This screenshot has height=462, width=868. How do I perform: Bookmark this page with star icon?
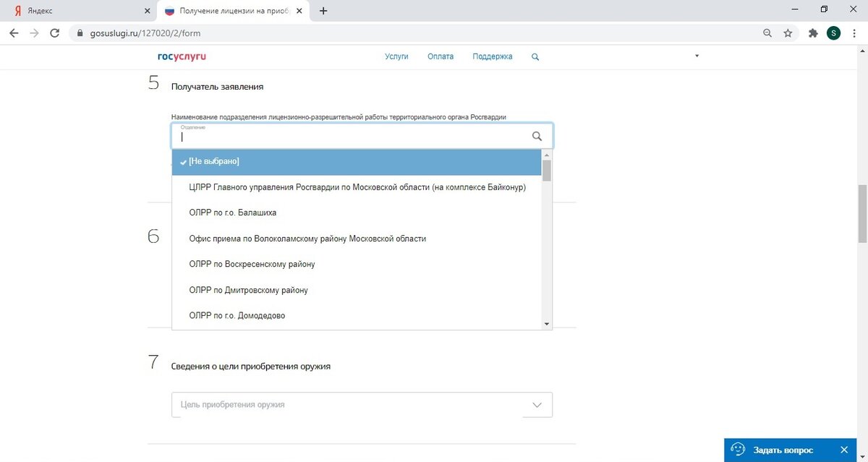(x=788, y=33)
